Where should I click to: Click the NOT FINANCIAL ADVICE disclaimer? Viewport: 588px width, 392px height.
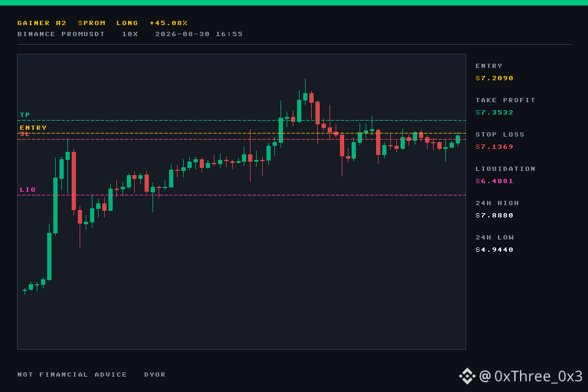72,375
